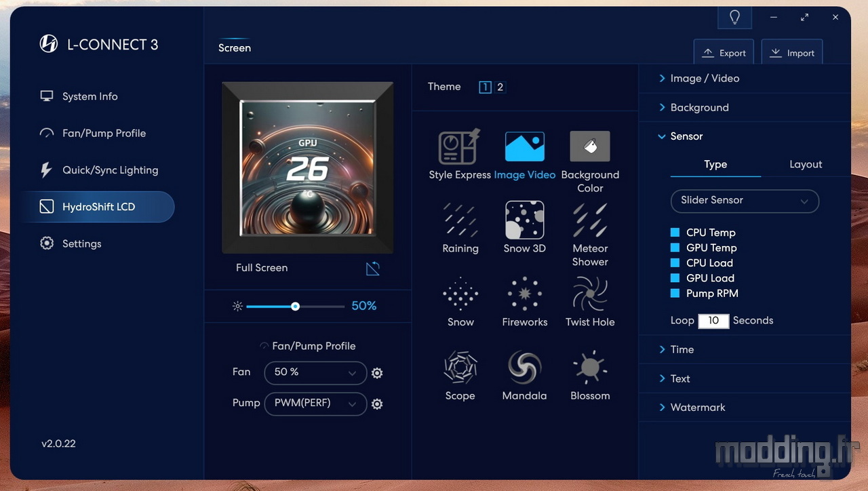
Task: Switch to the sensor Type tab
Action: click(715, 164)
